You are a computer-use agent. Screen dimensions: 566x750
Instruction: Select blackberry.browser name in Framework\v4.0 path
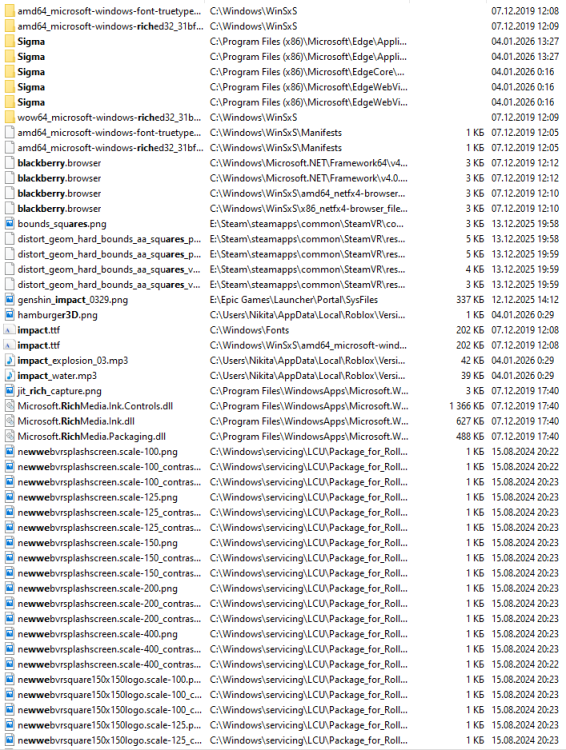(59, 178)
